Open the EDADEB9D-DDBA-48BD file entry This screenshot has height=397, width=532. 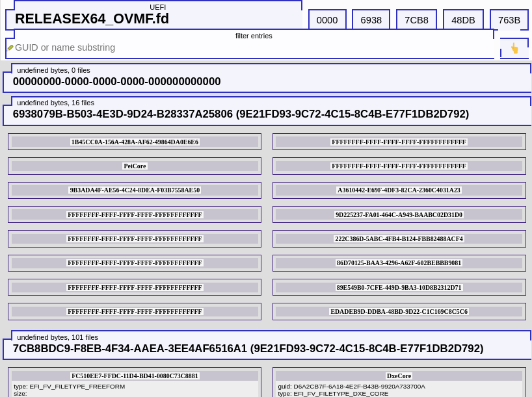(399, 312)
